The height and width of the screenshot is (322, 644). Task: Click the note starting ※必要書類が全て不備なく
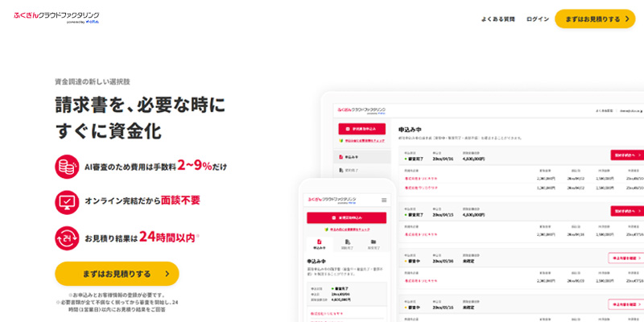117,306
